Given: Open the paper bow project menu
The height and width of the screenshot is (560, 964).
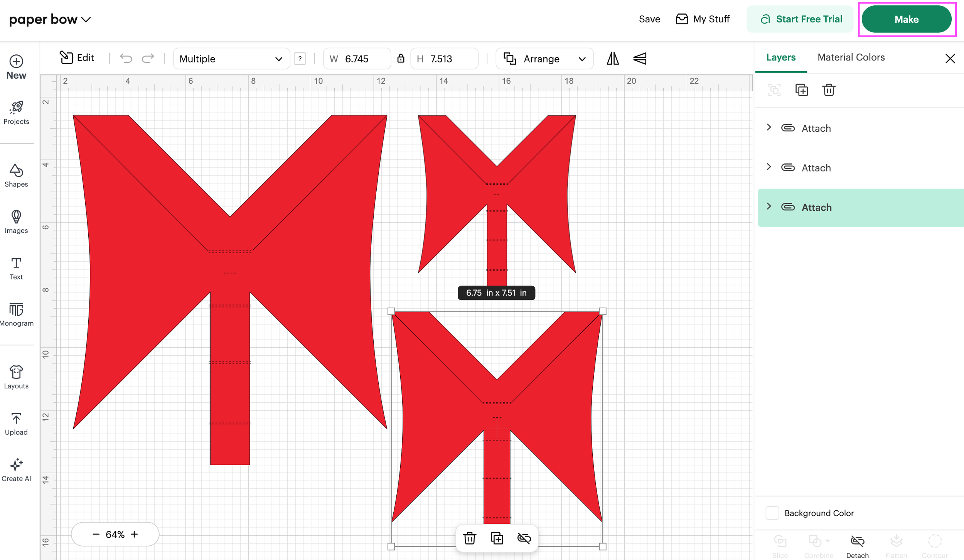Looking at the screenshot, I should coord(50,19).
